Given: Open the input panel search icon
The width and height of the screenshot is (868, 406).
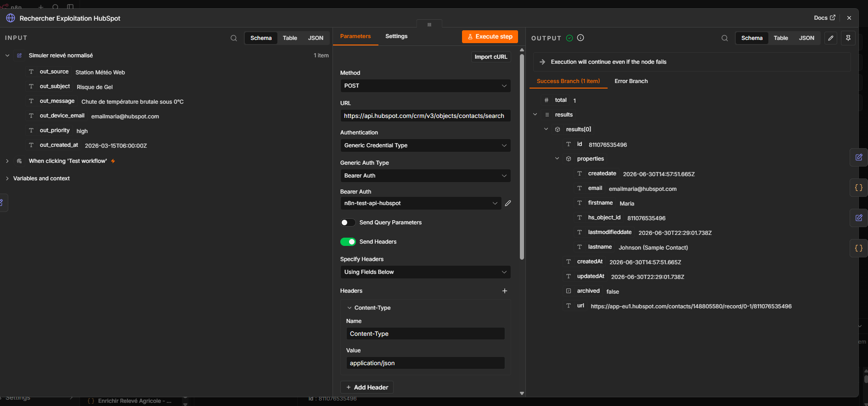Looking at the screenshot, I should [234, 38].
